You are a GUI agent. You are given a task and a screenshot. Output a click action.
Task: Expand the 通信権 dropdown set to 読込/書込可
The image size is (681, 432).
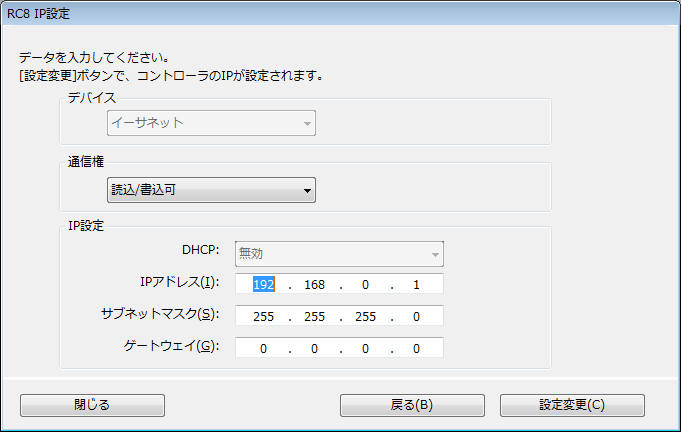(x=211, y=190)
